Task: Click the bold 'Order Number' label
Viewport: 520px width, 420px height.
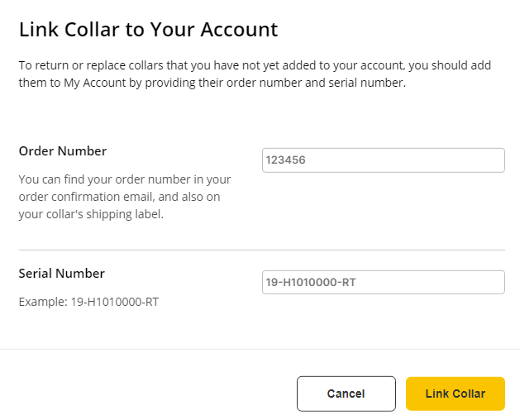Action: pyautogui.click(x=63, y=151)
